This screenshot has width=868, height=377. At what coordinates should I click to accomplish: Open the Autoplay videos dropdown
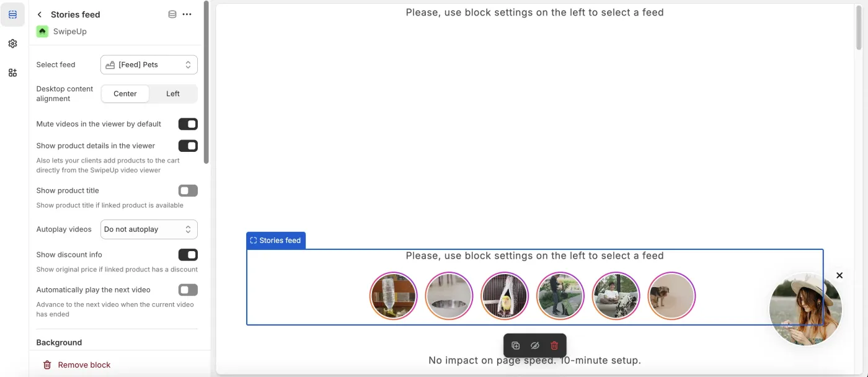pyautogui.click(x=149, y=229)
